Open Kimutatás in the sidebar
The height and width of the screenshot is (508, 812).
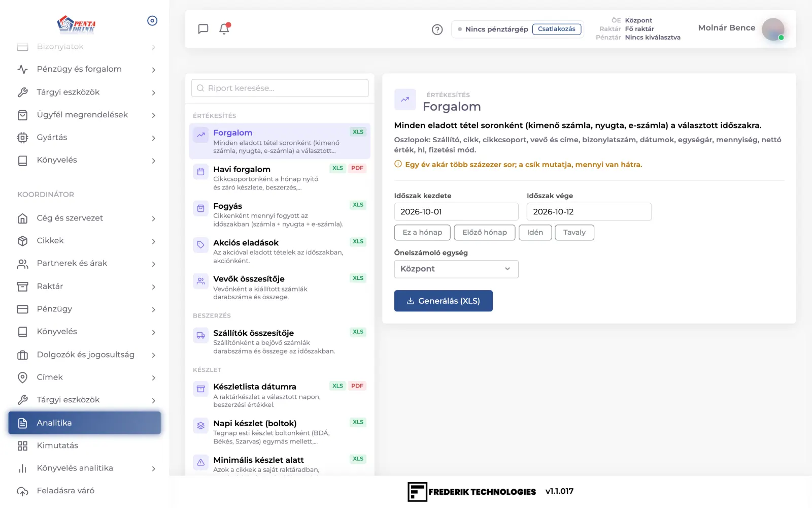(84, 446)
